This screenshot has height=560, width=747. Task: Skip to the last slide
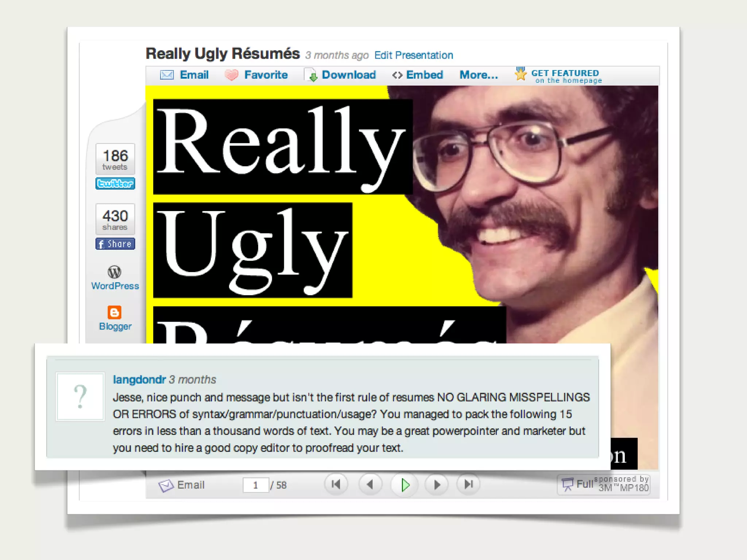point(468,485)
